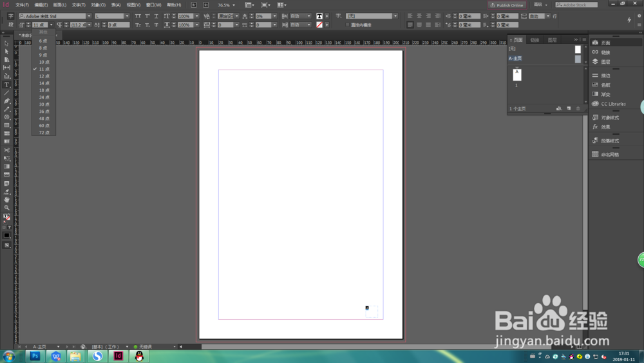The image size is (644, 363).
Task: Select the Type tool
Action: coord(6,84)
